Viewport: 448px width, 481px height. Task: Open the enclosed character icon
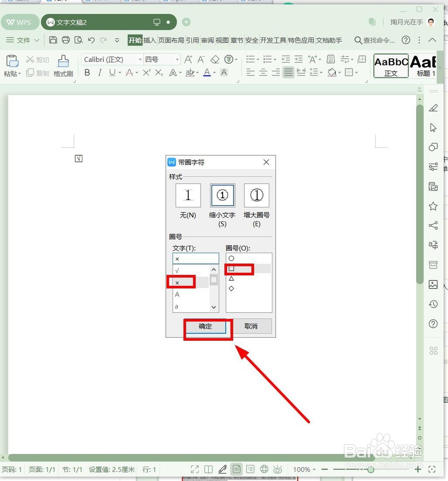pos(229,59)
